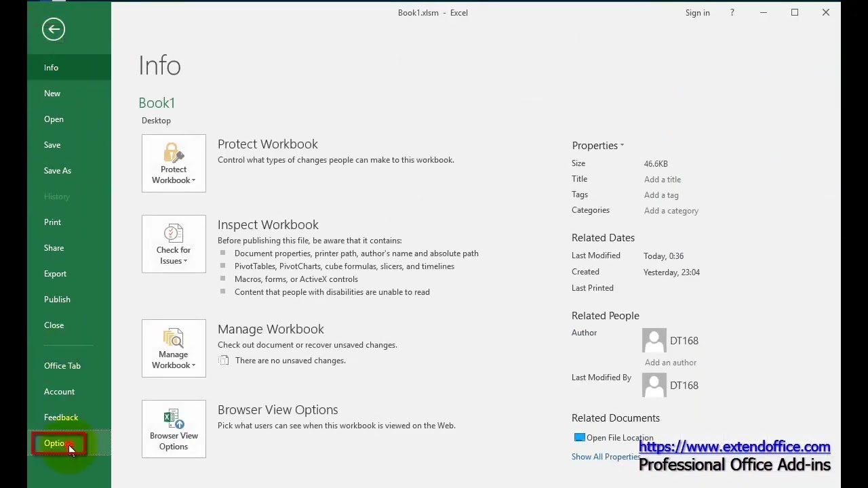Click the Related People heading
868x488 pixels.
(x=606, y=316)
